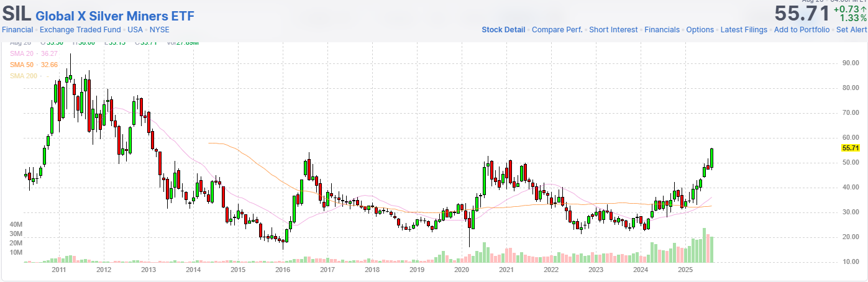Open the Compare Perf. tab
The width and height of the screenshot is (868, 282).
pyautogui.click(x=557, y=30)
